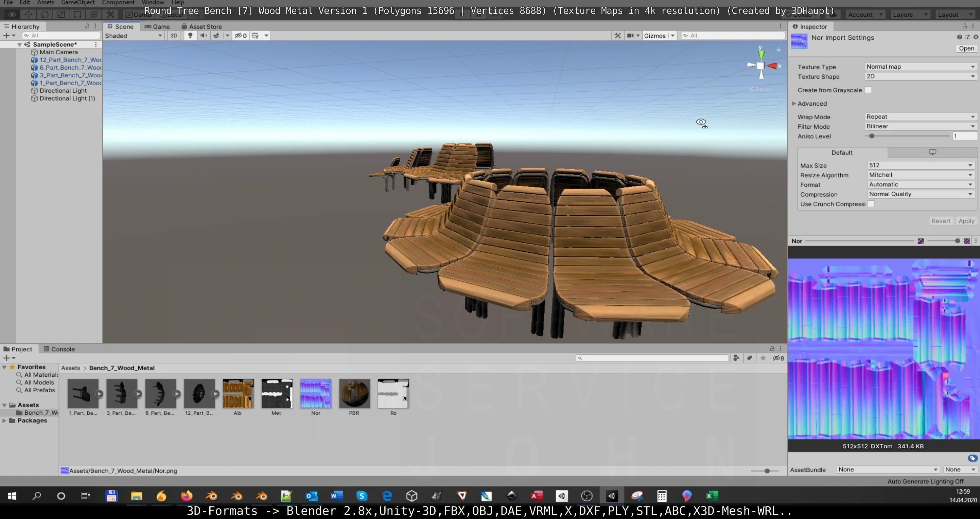Image resolution: width=980 pixels, height=519 pixels.
Task: Click the red X axis gizmo cone
Action: (772, 66)
